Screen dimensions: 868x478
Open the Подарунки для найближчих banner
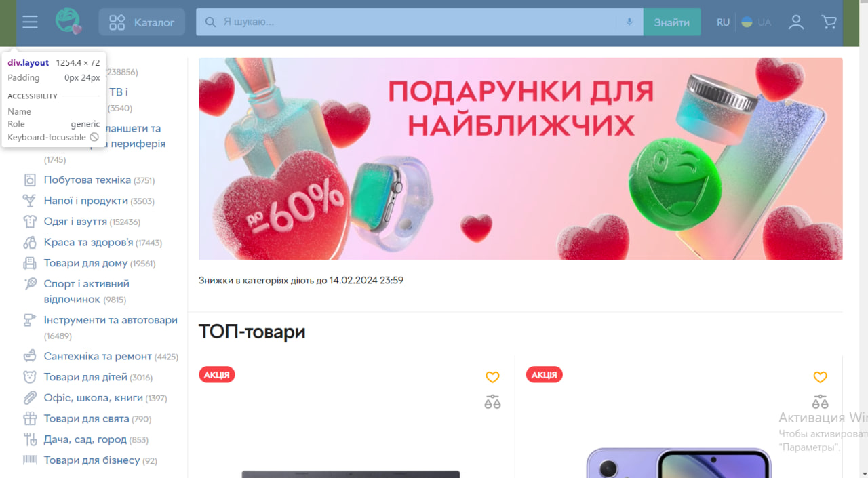(520, 159)
